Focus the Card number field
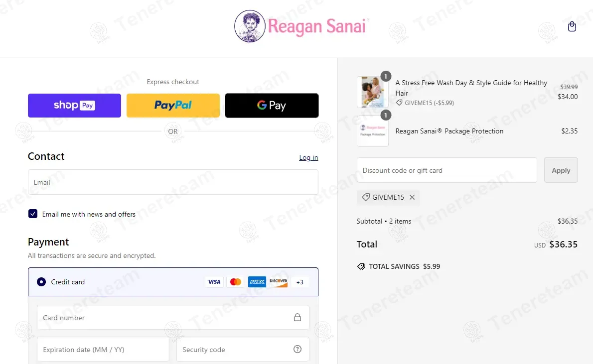 click(173, 318)
